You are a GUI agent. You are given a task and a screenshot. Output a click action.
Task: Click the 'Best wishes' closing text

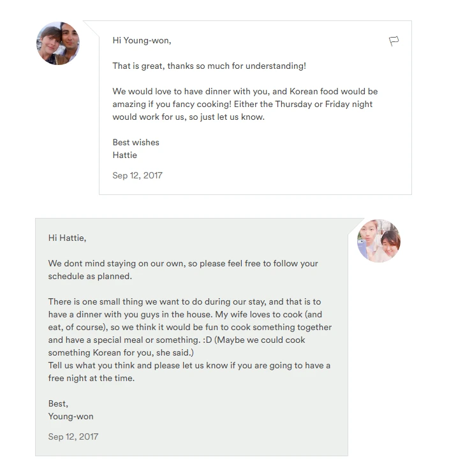tap(136, 142)
